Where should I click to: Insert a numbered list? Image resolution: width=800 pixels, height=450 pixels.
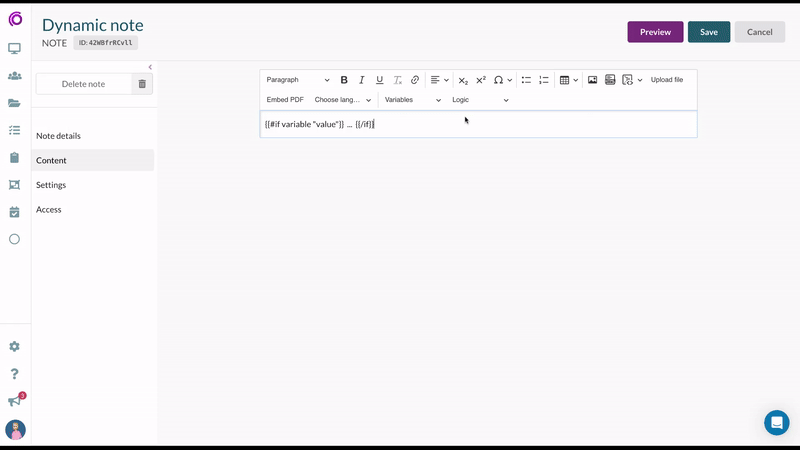tap(544, 80)
